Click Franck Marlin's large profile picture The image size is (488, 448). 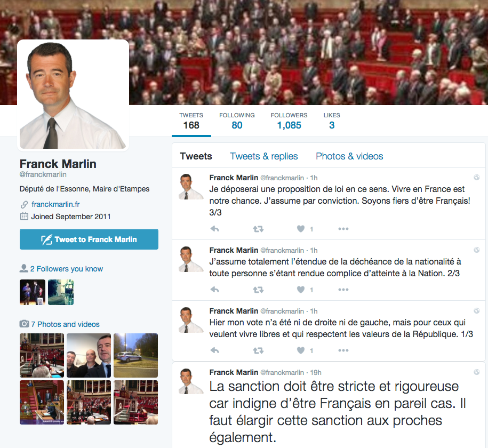click(x=73, y=95)
